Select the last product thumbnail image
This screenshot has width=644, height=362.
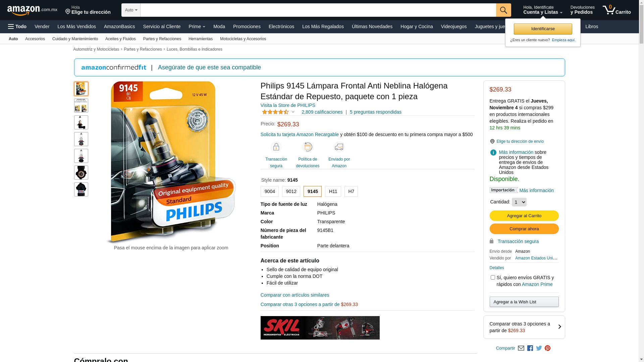pos(81,189)
